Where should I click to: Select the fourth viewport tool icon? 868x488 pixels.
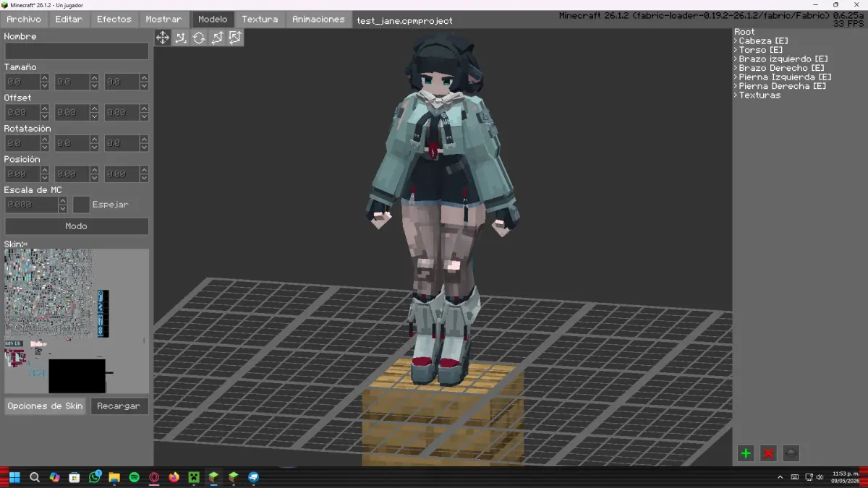(x=217, y=38)
